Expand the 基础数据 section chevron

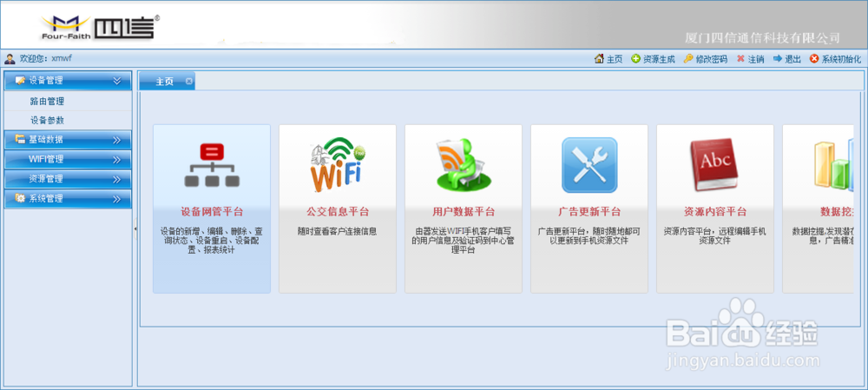(117, 140)
